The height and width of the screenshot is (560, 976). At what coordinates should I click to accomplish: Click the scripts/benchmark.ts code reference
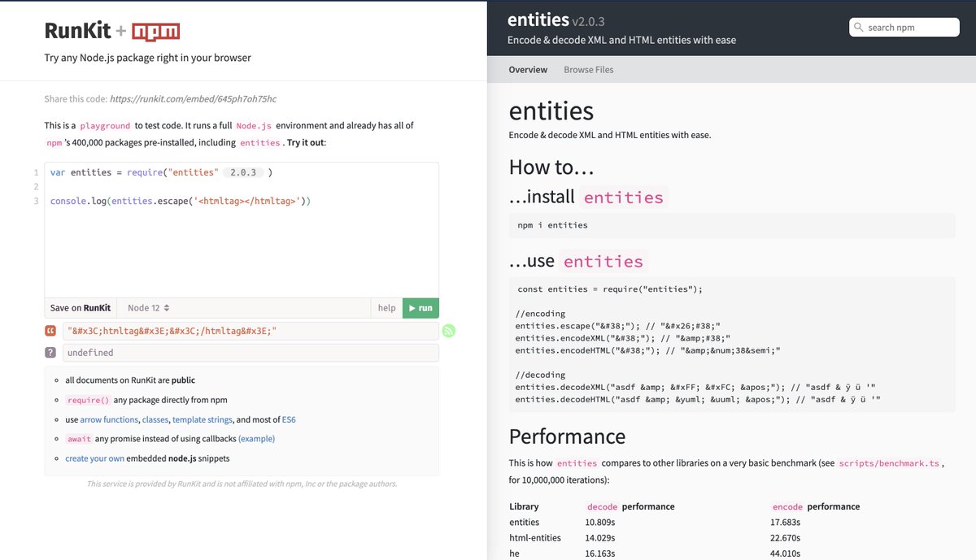[889, 463]
